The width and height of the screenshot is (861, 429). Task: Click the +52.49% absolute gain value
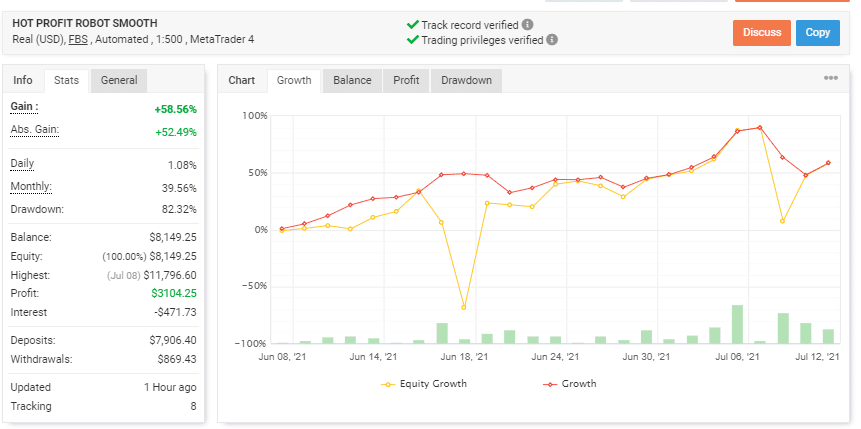tap(175, 132)
